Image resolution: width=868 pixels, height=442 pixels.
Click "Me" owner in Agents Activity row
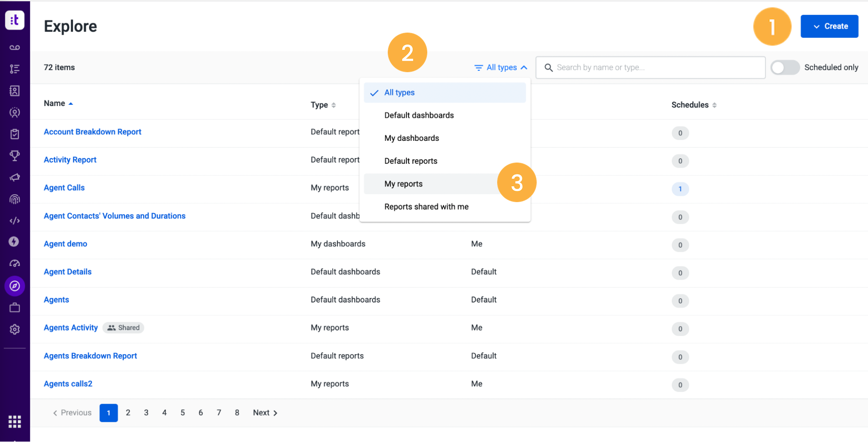click(x=477, y=328)
